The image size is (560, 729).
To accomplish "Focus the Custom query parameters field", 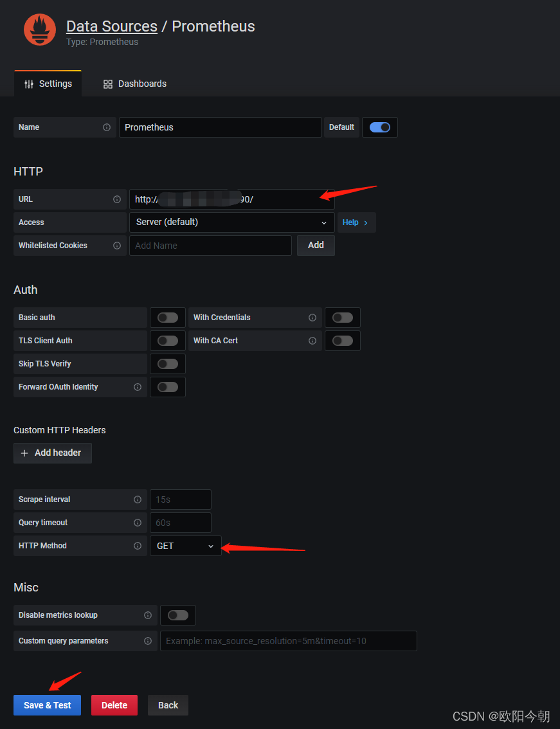I will (289, 641).
